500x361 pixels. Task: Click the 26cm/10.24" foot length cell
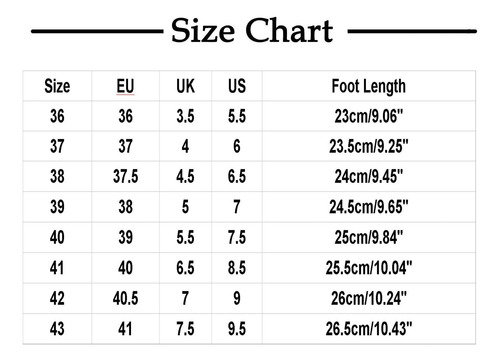click(369, 298)
